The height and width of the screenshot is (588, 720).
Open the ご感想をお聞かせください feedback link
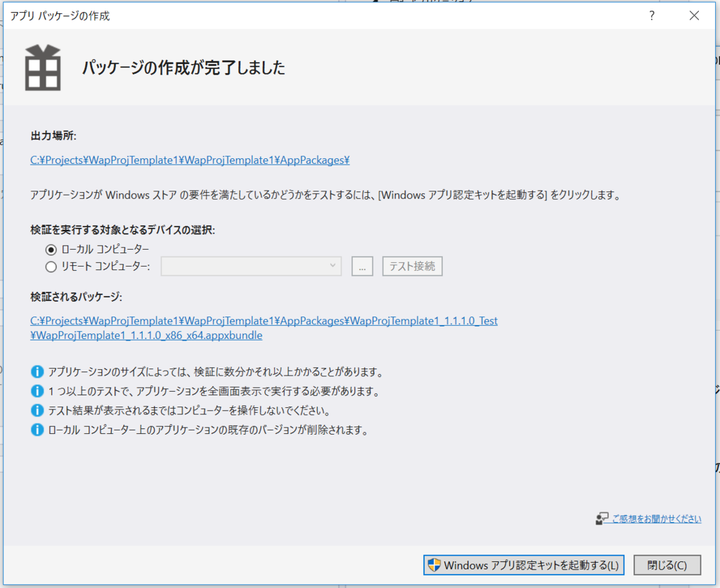pos(657,518)
